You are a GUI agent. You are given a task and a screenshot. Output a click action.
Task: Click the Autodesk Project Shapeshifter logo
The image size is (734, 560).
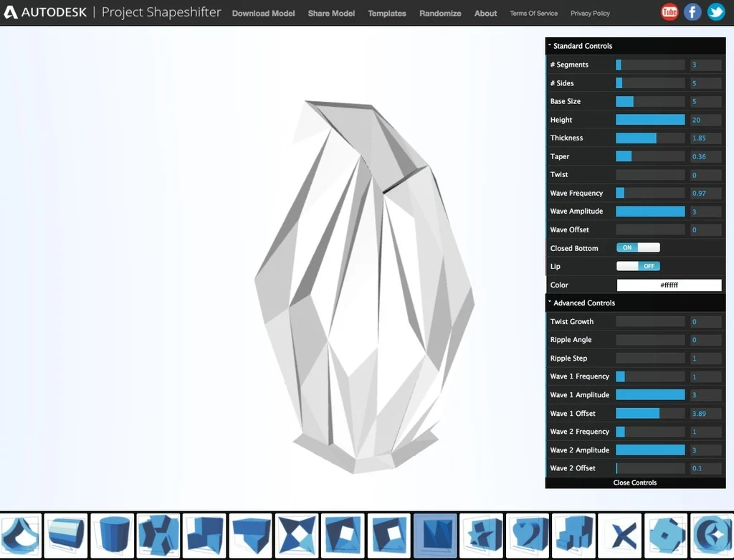click(113, 12)
